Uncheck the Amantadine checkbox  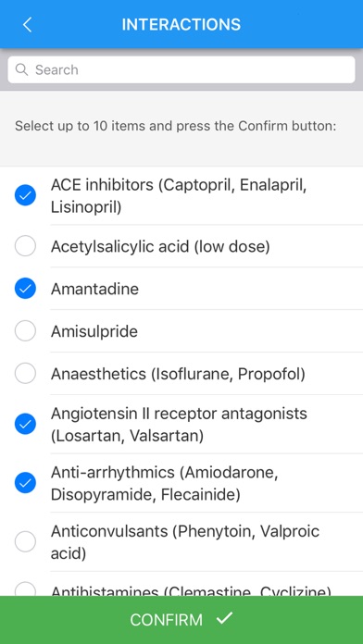(25, 289)
